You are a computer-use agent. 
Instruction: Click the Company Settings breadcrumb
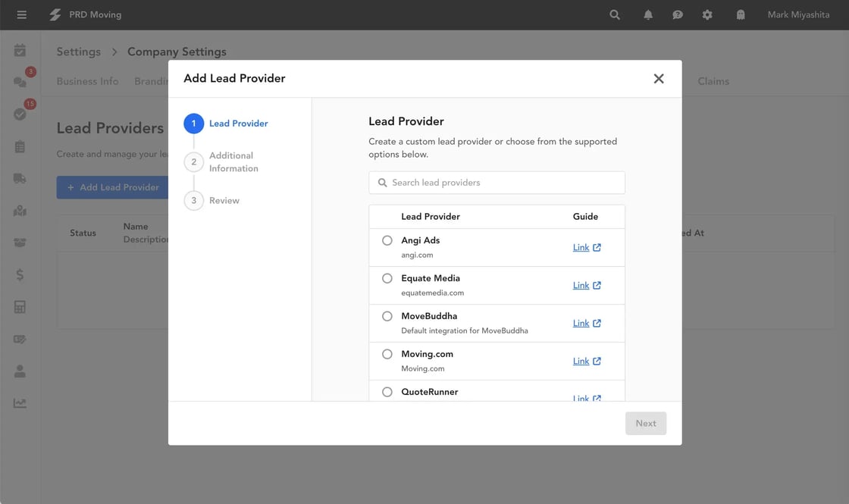point(177,52)
